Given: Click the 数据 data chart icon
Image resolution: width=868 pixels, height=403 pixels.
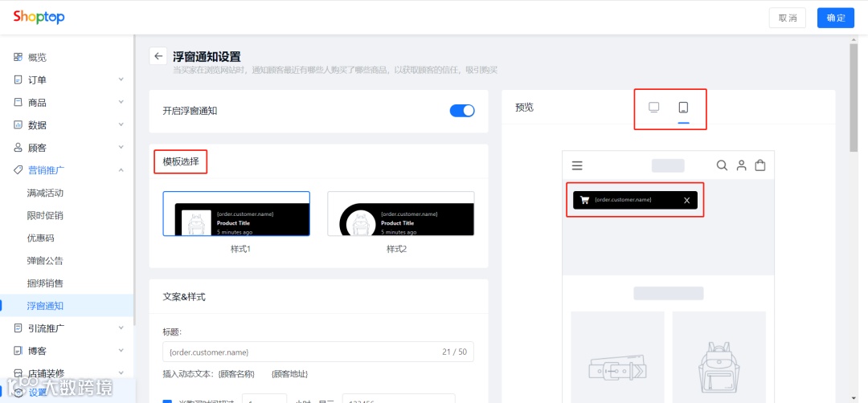Looking at the screenshot, I should 18,125.
